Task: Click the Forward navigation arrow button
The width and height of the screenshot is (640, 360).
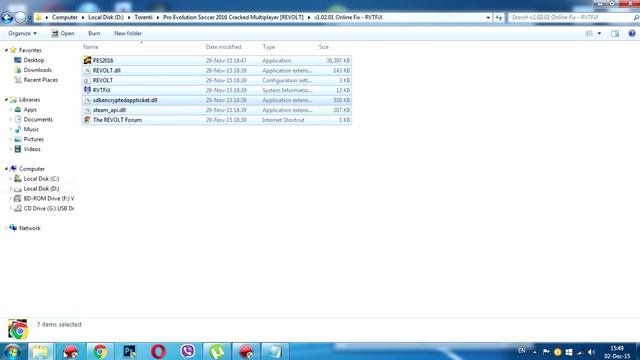Action: 20,18
